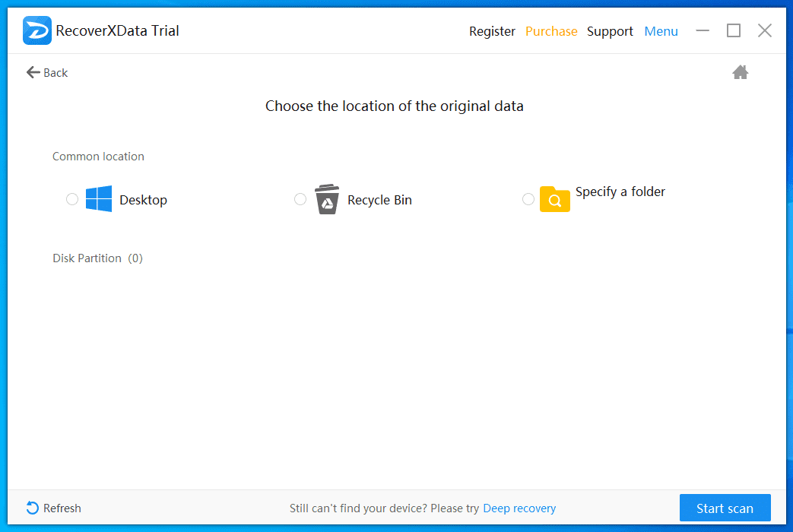Viewport: 793px width, 532px height.
Task: Click the Refresh circular arrow icon
Action: [33, 508]
